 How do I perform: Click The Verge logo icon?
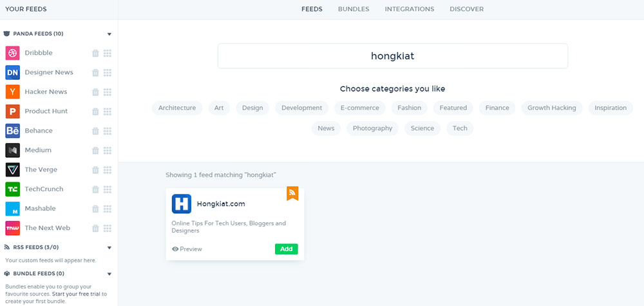[x=13, y=169]
